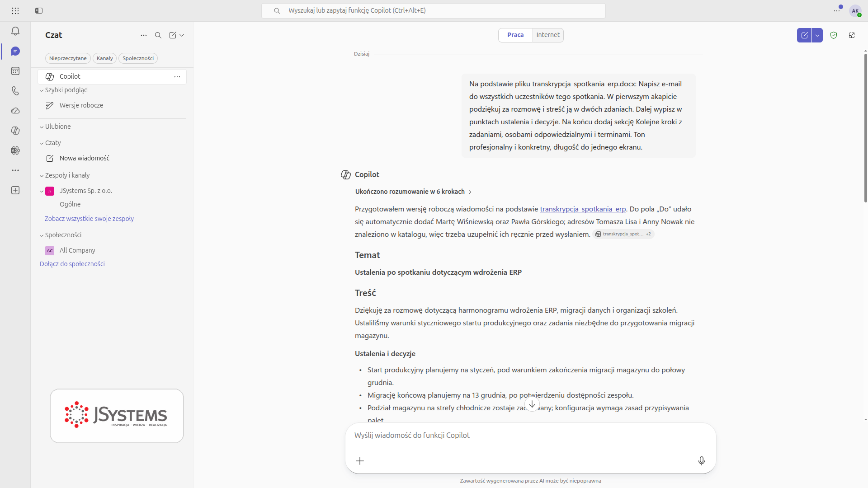
Task: Open Wersje robocze drafts
Action: [81, 105]
